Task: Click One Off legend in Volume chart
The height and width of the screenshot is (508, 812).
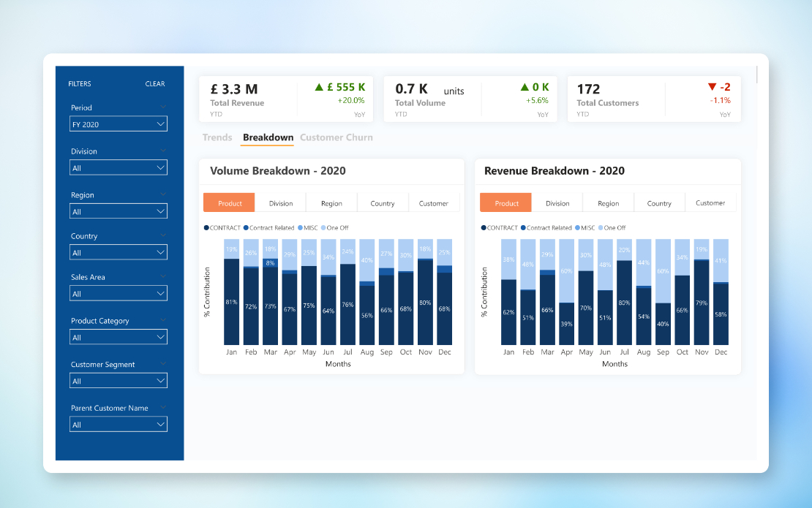Action: click(334, 227)
